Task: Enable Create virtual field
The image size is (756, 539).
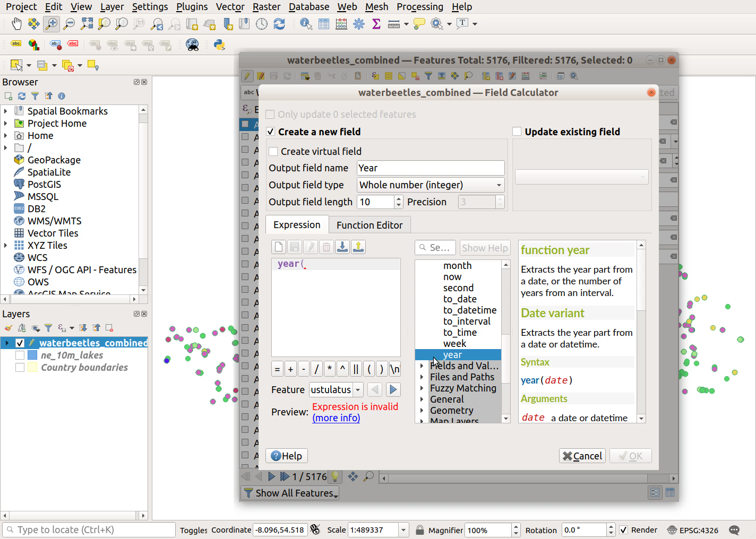Action: coord(273,151)
